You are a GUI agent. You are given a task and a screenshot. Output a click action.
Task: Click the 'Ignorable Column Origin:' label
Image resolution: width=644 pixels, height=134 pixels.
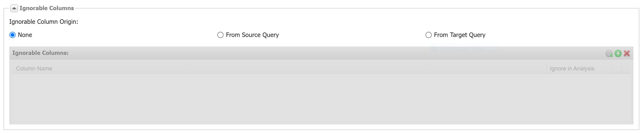click(x=43, y=22)
